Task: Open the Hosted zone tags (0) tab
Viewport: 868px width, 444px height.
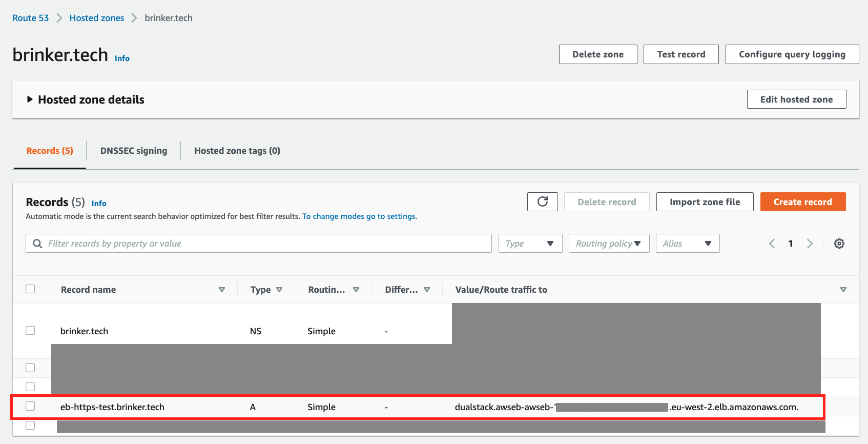Action: (x=237, y=151)
